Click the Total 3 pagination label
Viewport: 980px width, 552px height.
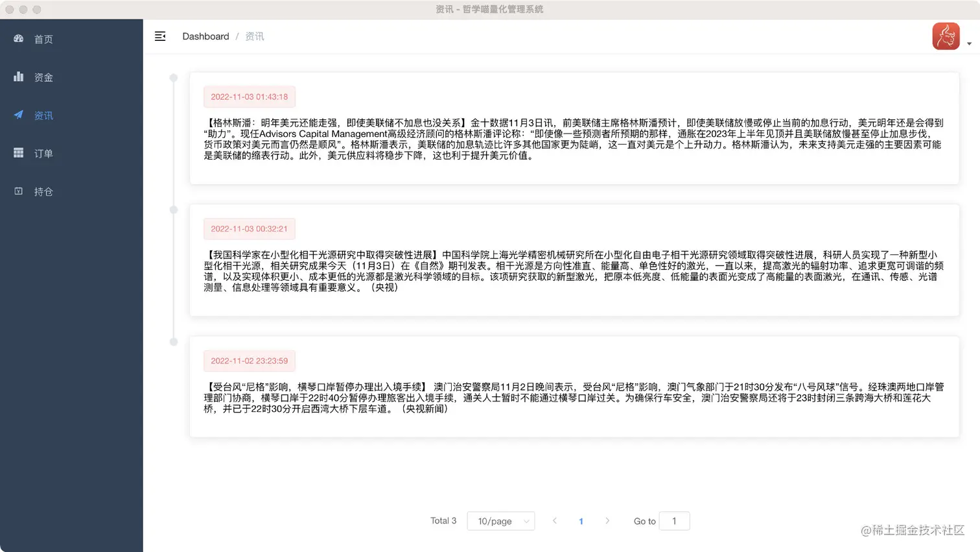tap(443, 521)
